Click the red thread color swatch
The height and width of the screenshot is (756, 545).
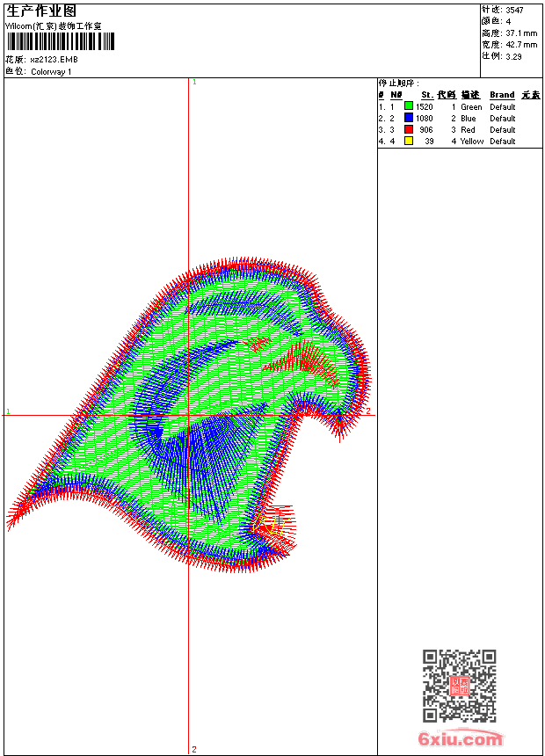[409, 129]
